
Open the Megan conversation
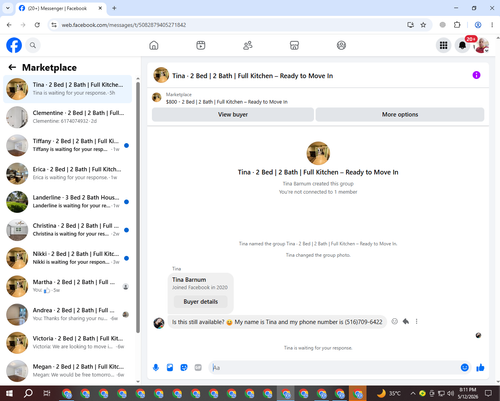point(68,371)
